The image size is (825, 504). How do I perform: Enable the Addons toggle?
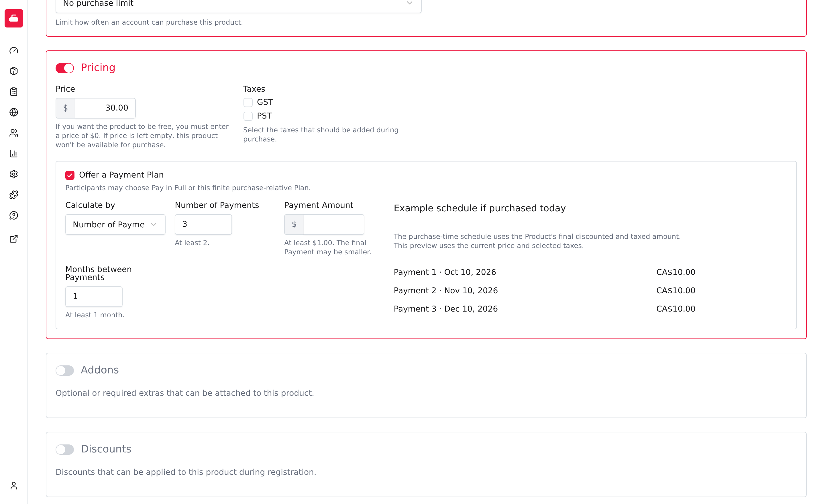point(65,371)
